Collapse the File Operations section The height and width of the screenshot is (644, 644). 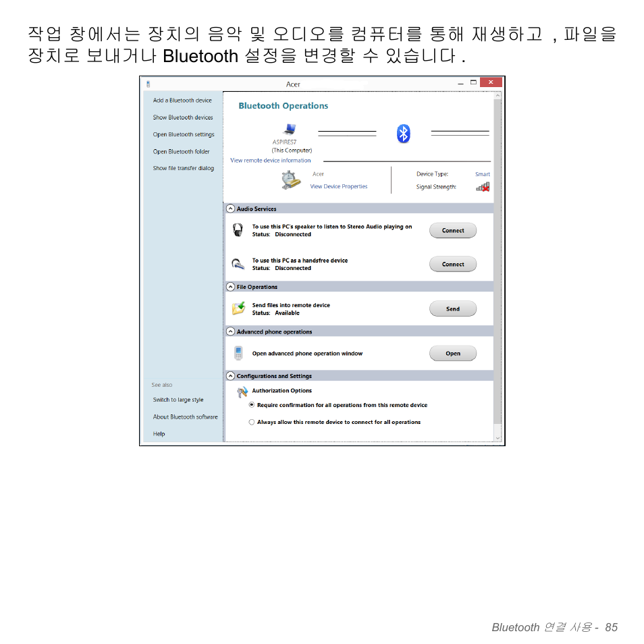pos(231,287)
